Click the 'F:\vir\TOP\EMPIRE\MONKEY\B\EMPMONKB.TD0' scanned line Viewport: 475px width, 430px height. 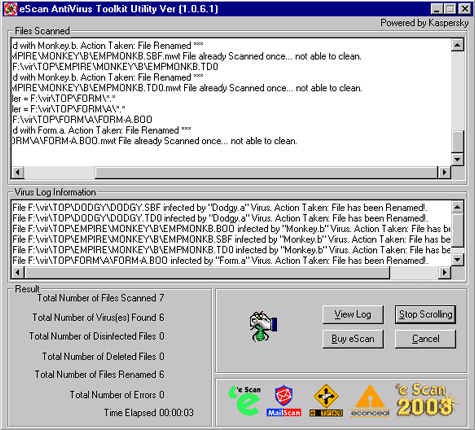click(115, 67)
